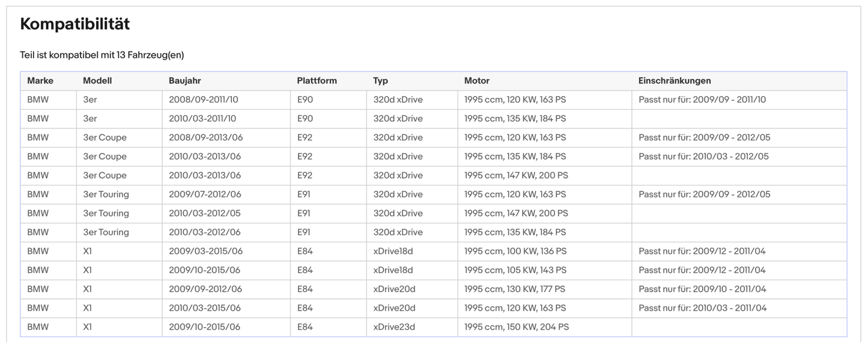868x342 pixels.
Task: Select the 100 KW, 136 PS motor cell
Action: (515, 251)
